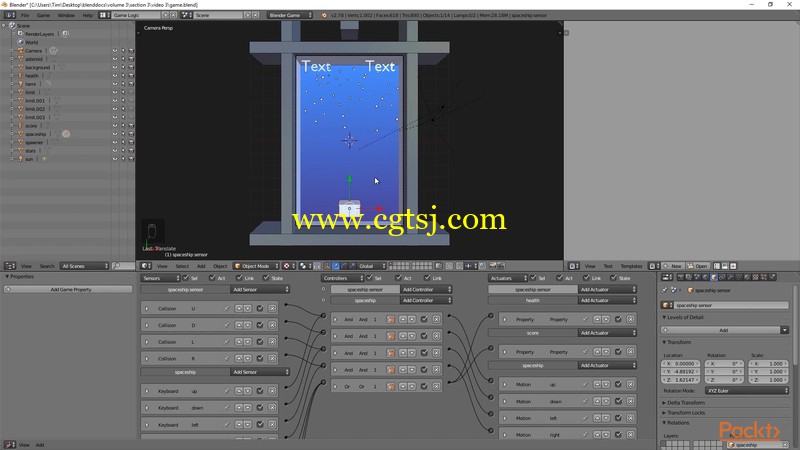Image resolution: width=800 pixels, height=450 pixels.
Task: Click the Location X value field
Action: point(681,363)
